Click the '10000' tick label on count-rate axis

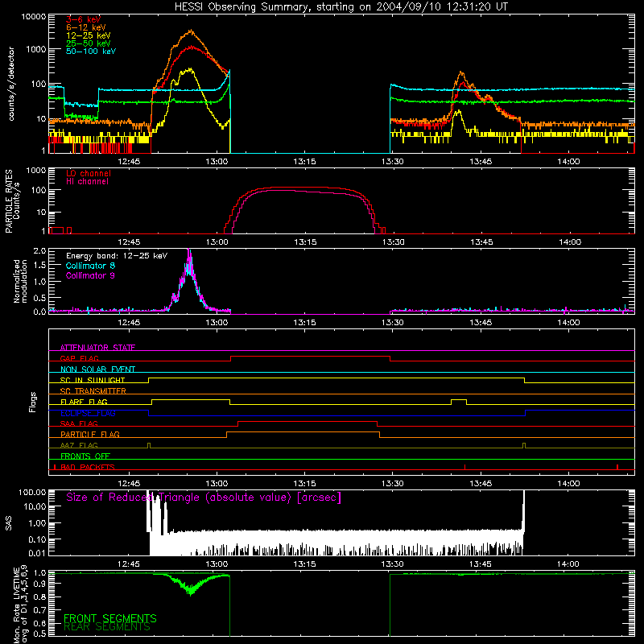34,17
